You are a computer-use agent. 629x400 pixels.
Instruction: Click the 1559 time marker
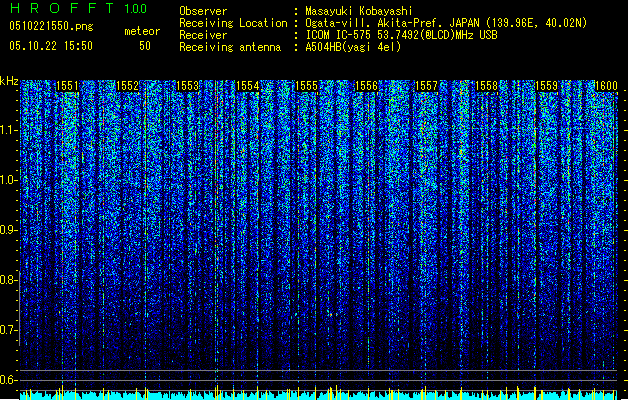pyautogui.click(x=546, y=86)
